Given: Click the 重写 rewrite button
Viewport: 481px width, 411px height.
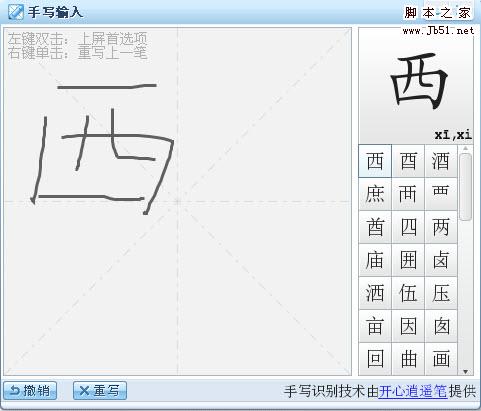Looking at the screenshot, I should (x=100, y=390).
